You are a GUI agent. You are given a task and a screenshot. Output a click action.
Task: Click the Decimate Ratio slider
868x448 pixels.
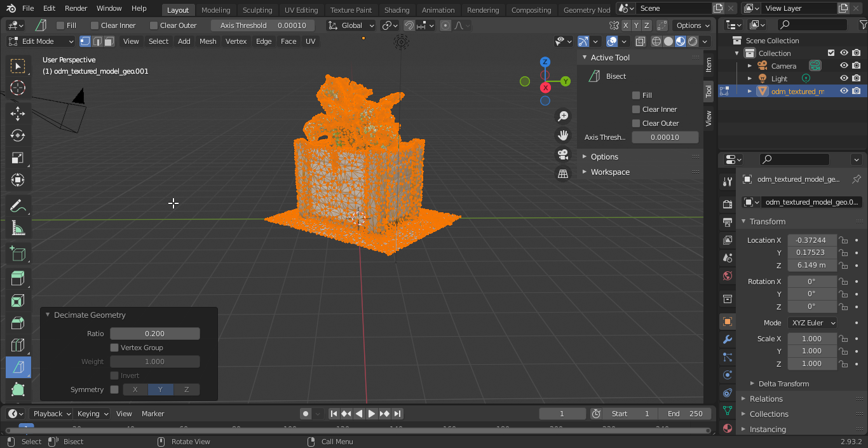[x=154, y=334]
